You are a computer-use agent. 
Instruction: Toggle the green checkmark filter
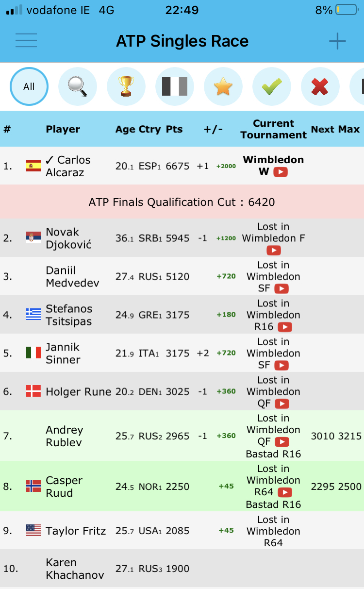coord(272,86)
